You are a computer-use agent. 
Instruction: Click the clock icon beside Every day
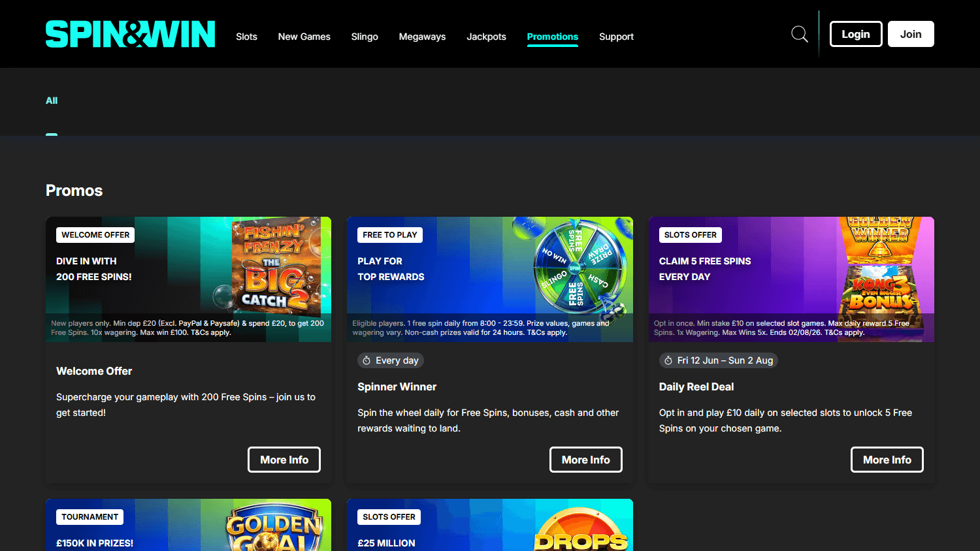pyautogui.click(x=367, y=360)
